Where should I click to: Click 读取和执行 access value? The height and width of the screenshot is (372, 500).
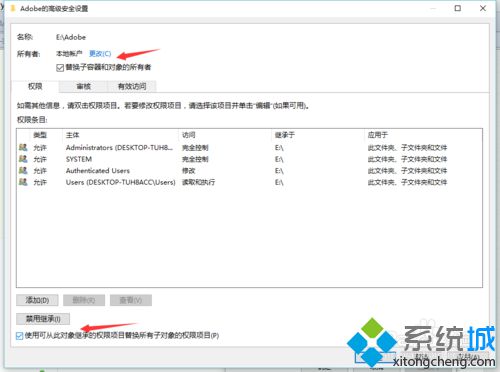tap(198, 182)
